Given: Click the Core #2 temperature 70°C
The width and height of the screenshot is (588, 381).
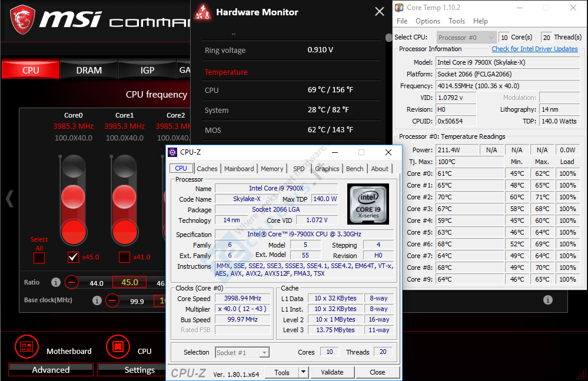Looking at the screenshot, I should coord(470,197).
